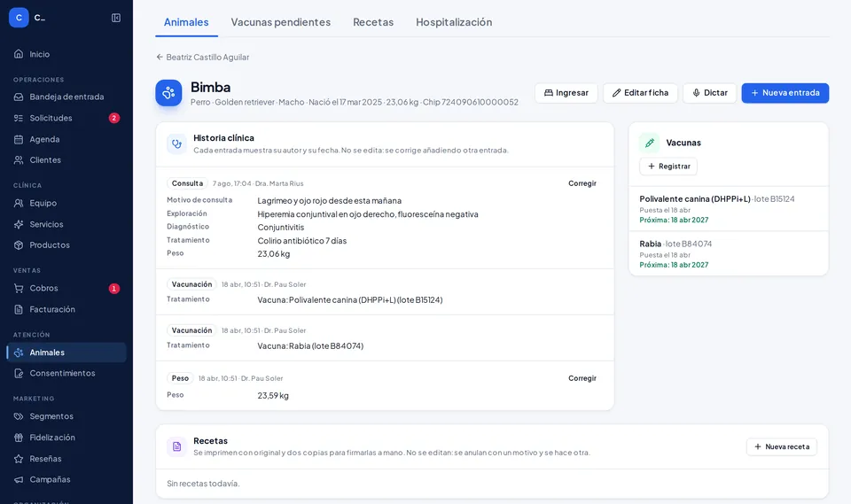Click Corregir on the Peso entry
The image size is (851, 504).
click(x=582, y=378)
